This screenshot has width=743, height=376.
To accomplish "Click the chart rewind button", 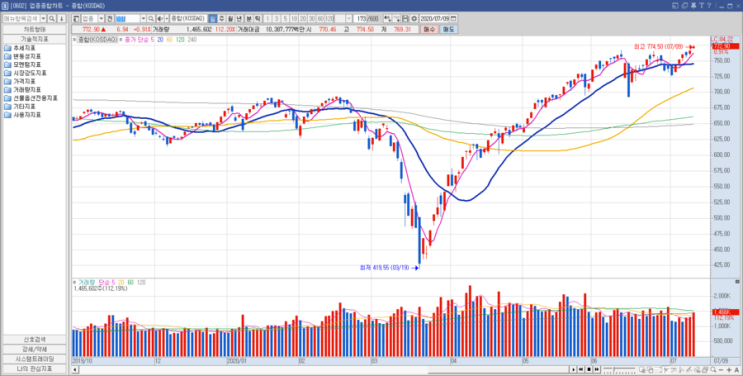I will point(581,369).
